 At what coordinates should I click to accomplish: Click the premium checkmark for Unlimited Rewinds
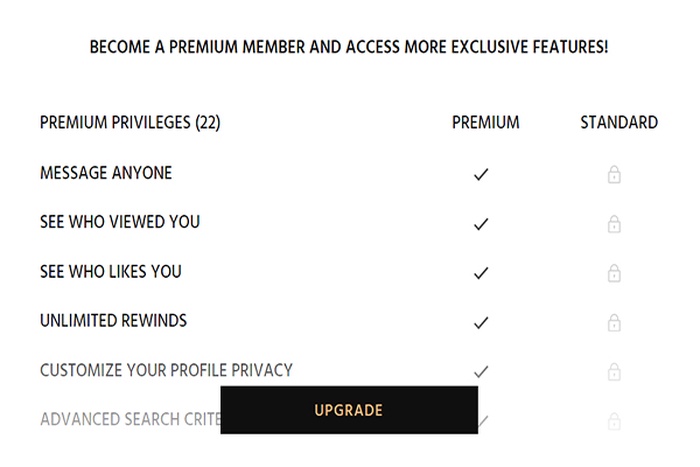481,322
